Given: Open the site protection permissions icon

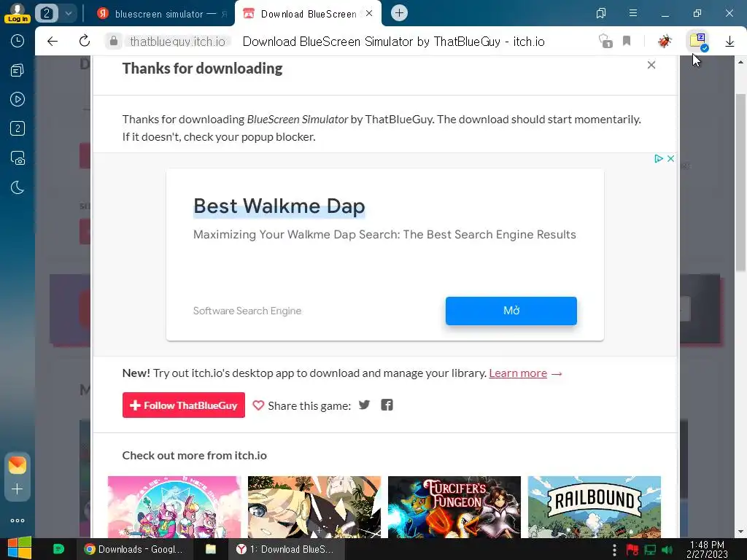Looking at the screenshot, I should (605, 42).
